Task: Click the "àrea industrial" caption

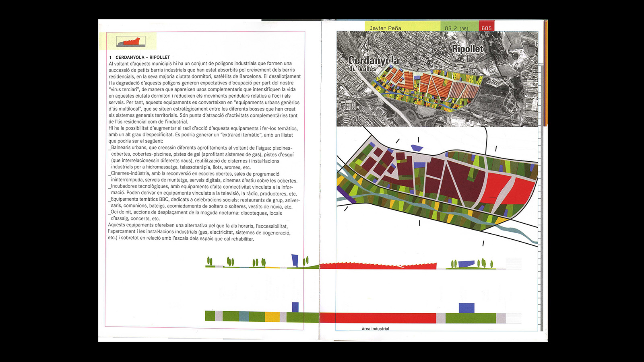Action: point(376,329)
